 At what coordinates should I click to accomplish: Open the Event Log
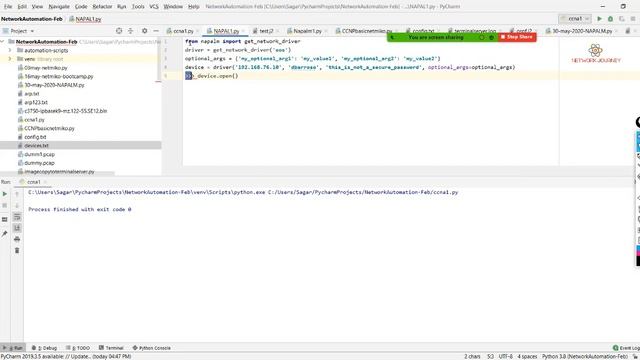[x=626, y=348]
